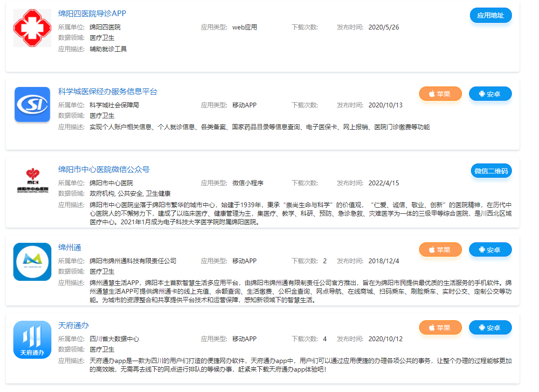Screen dimensions: 539x392
Task: Open the 绵阳市中心医院微信公众号 title link
Action: coord(103,170)
